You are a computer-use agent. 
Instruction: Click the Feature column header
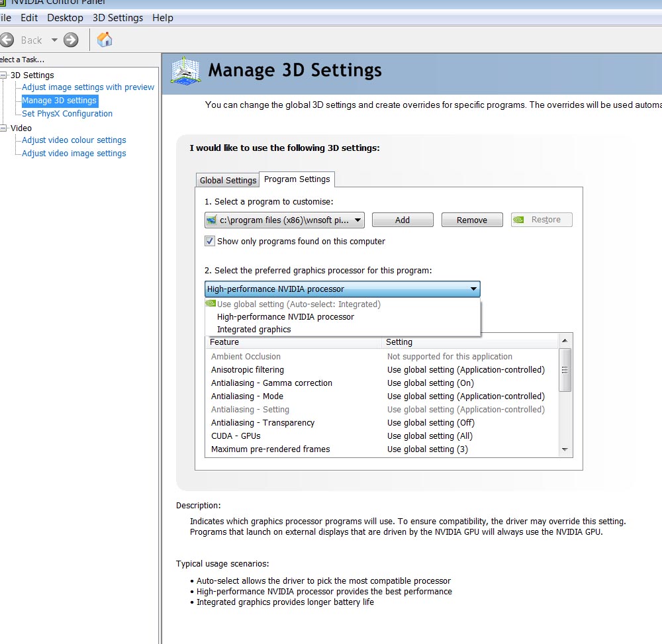[293, 342]
